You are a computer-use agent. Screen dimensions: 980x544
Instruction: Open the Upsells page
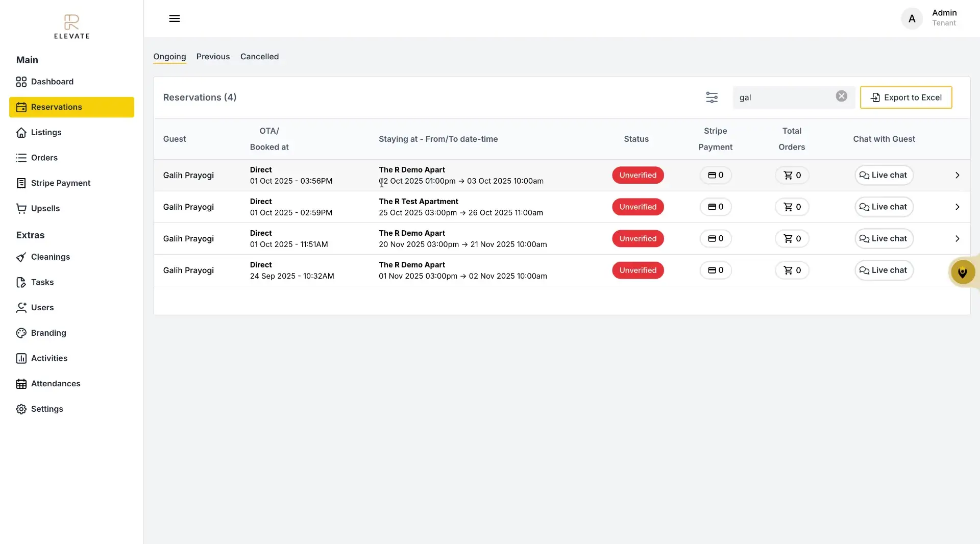45,208
